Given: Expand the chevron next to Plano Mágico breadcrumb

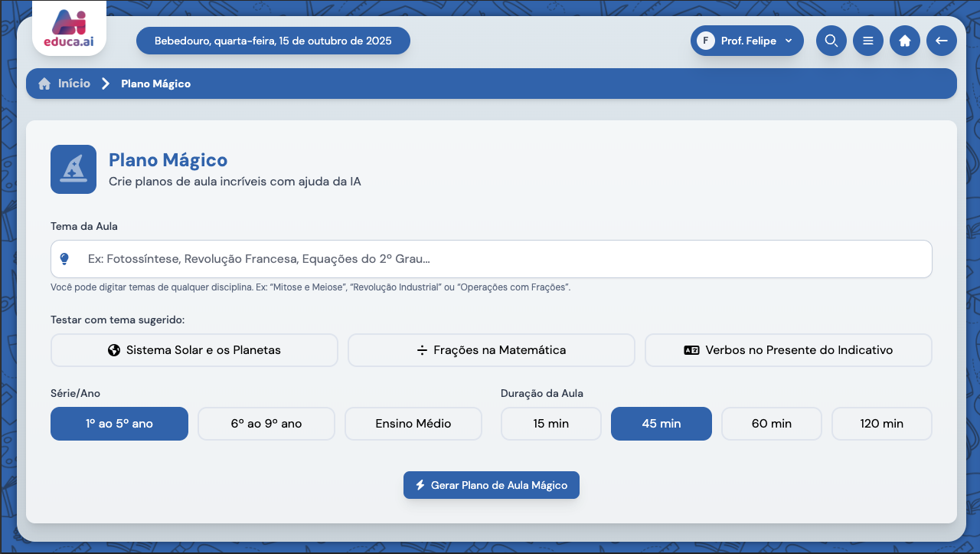Looking at the screenshot, I should pyautogui.click(x=105, y=84).
